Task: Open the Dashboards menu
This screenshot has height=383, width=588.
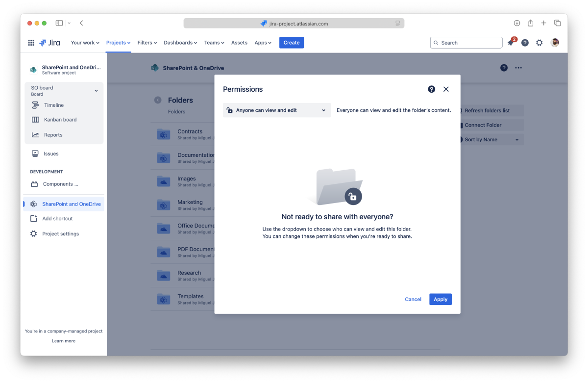Action: pos(180,43)
